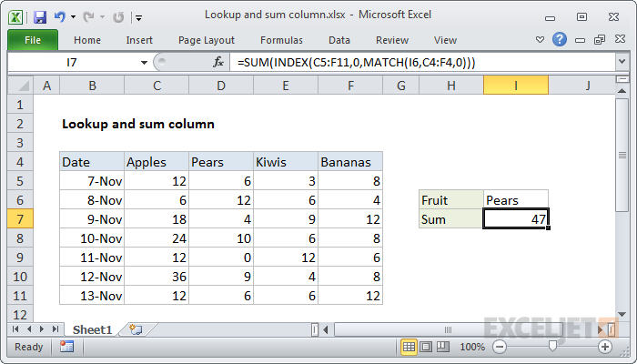
Task: Select the Sheet1 tab
Action: 92,329
